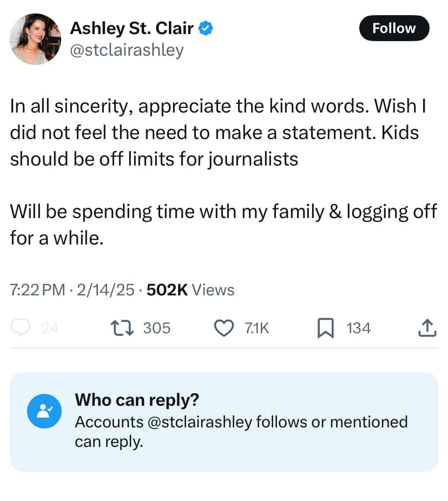Open the @stclairashley mention in the reply notice
448x501 pixels.
200,421
